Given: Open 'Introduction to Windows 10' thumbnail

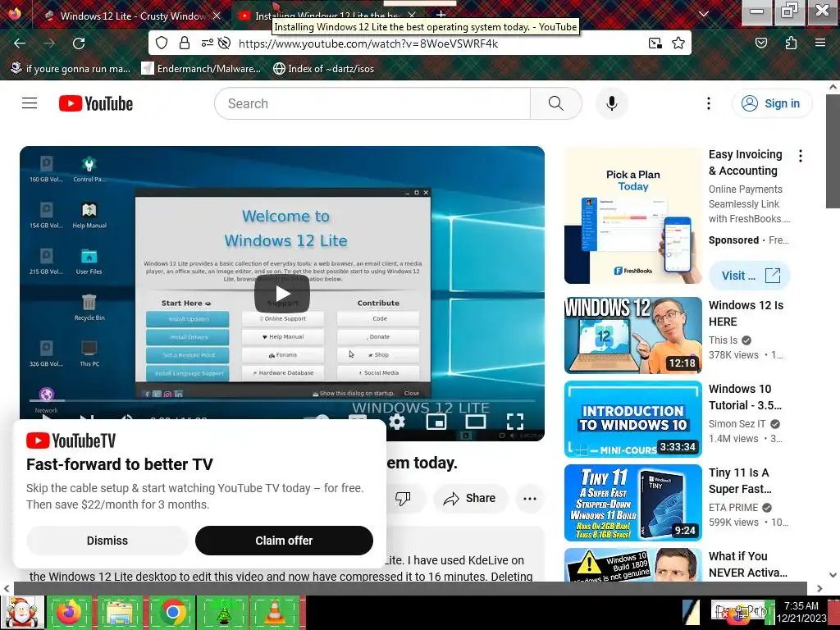Looking at the screenshot, I should click(x=633, y=419).
